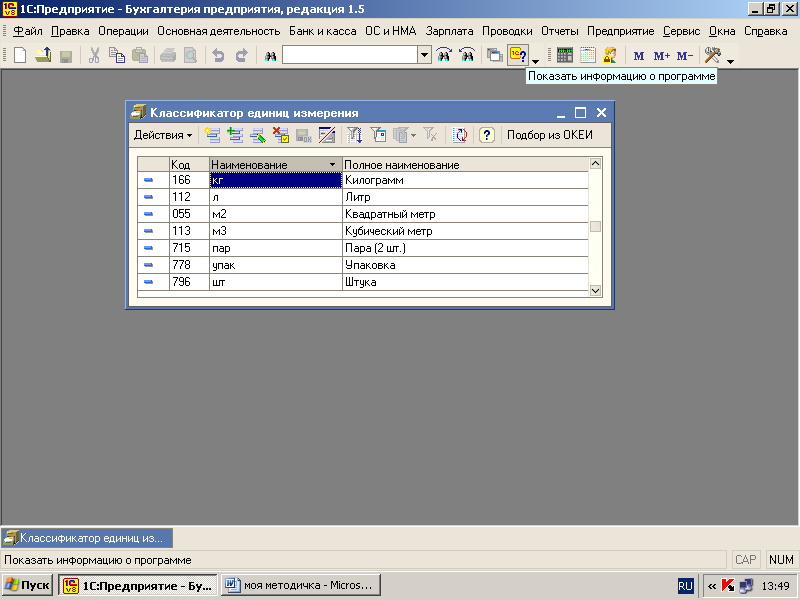
Task: Open the Файл menu
Action: tap(28, 31)
